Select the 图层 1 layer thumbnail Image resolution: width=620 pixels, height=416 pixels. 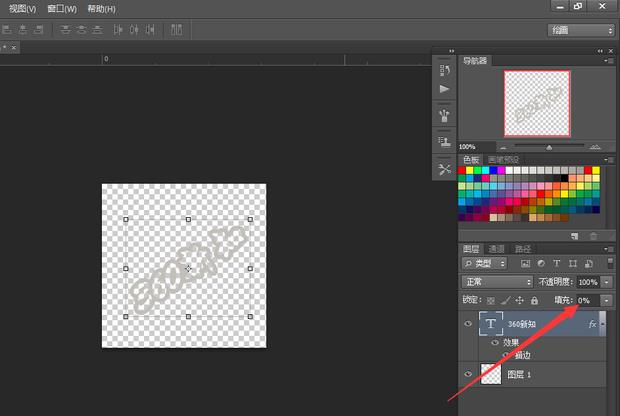point(491,374)
